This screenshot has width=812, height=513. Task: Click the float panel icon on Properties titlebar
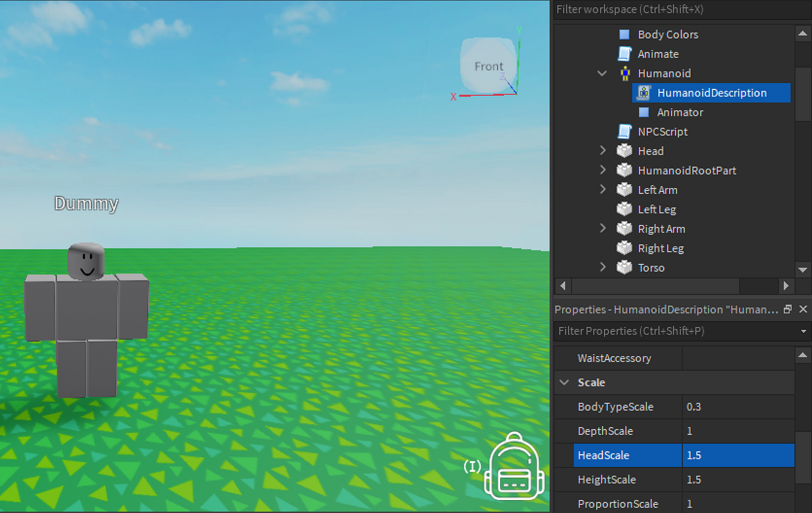tap(787, 309)
